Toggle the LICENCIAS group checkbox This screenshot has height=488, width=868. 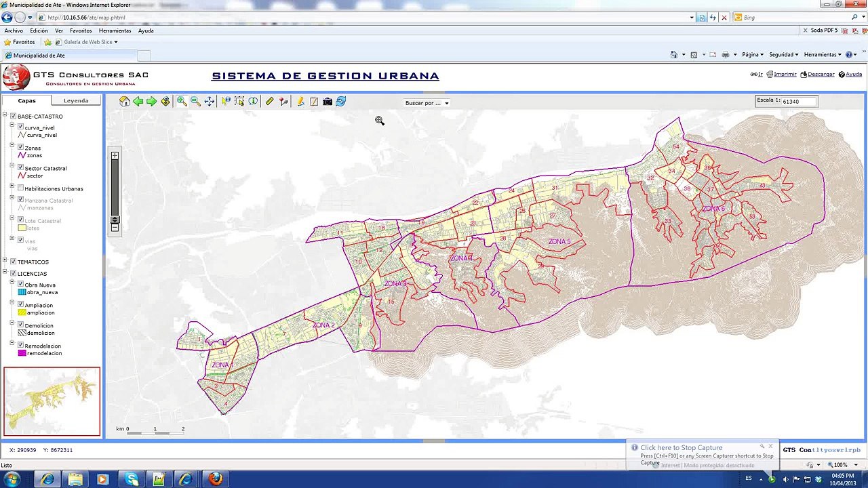click(x=13, y=274)
